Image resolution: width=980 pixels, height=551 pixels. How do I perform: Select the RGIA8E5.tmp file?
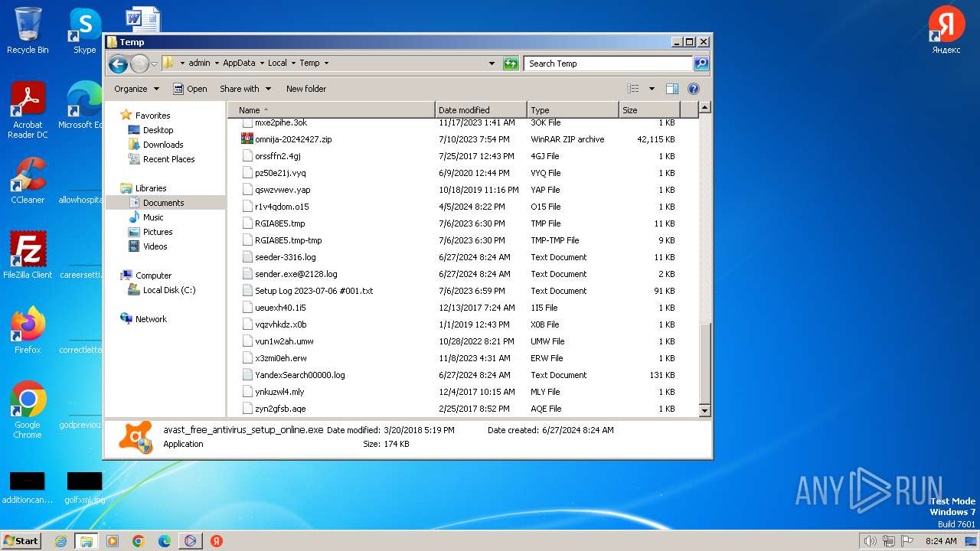pyautogui.click(x=279, y=223)
